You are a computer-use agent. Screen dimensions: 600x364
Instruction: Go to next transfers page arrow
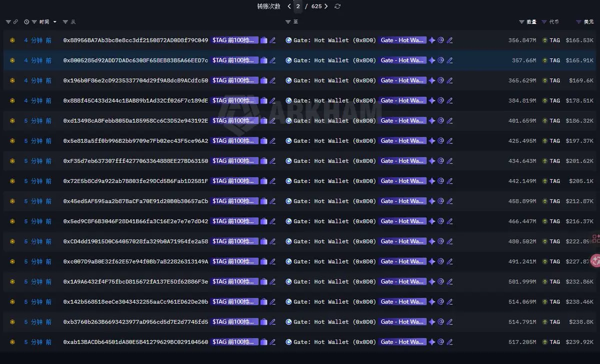[x=326, y=6]
